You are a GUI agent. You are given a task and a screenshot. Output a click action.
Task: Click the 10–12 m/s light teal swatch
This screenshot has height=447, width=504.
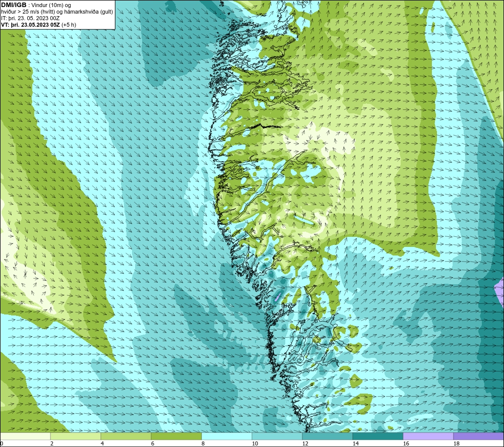[277, 436]
